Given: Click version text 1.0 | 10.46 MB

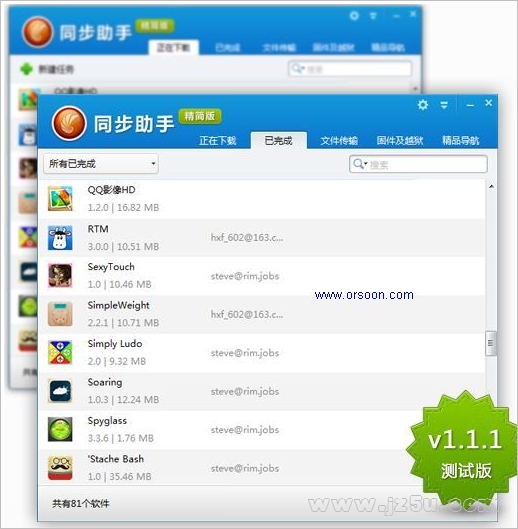Looking at the screenshot, I should (119, 284).
